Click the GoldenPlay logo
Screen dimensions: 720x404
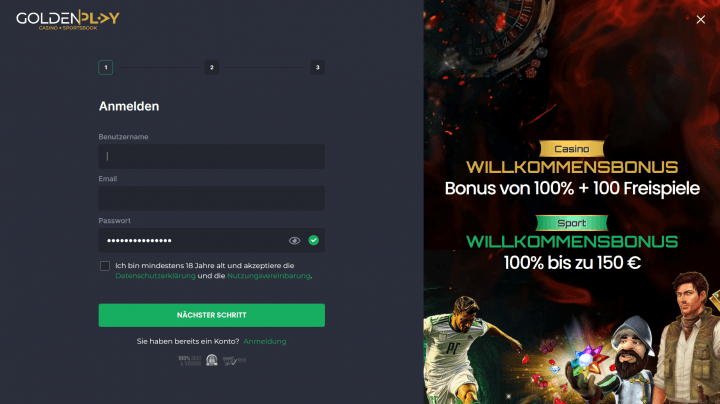(68, 20)
